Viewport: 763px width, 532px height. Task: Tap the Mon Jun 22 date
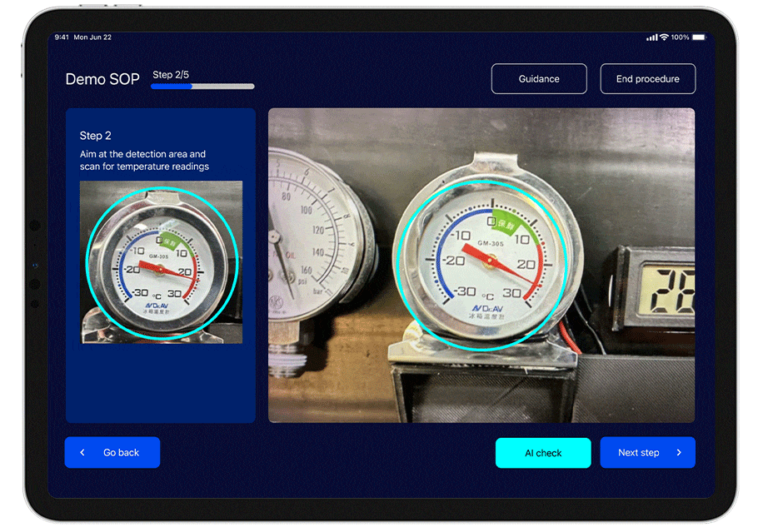point(92,37)
